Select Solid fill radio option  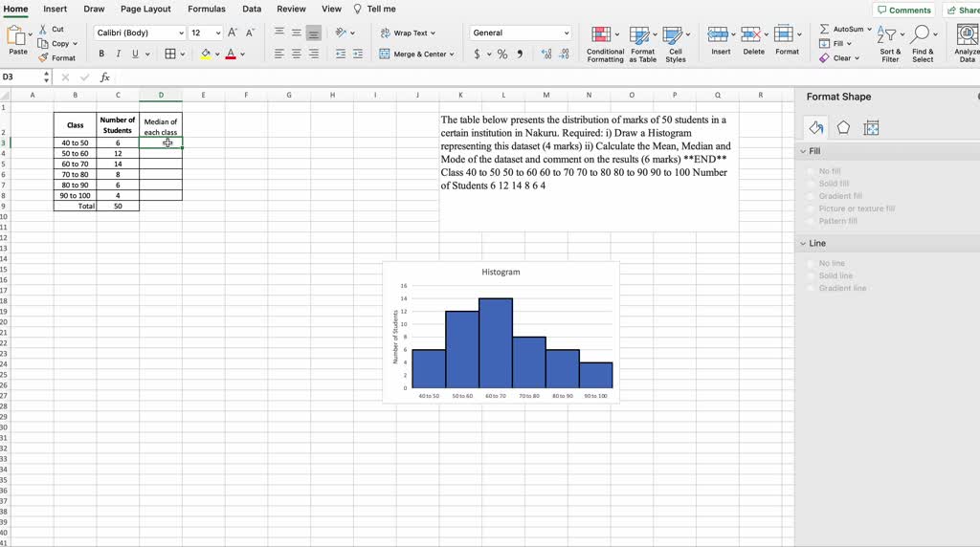(811, 184)
